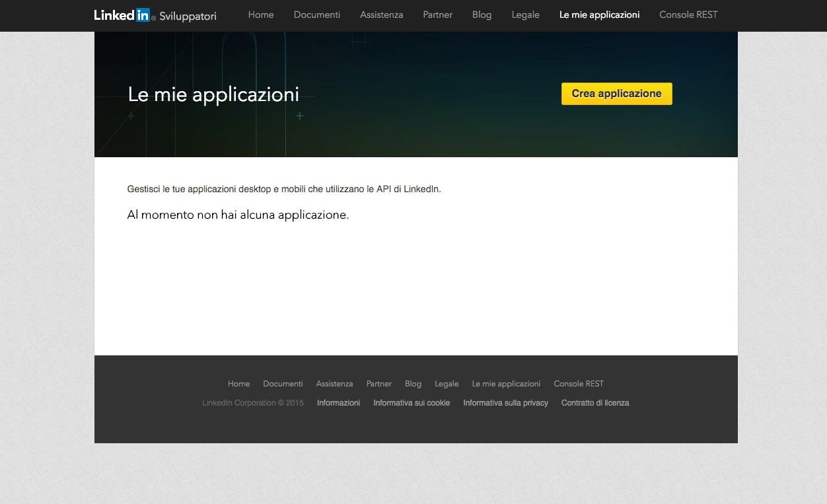This screenshot has height=504, width=827.
Task: Select Partner in the top navigation
Action: pos(438,15)
